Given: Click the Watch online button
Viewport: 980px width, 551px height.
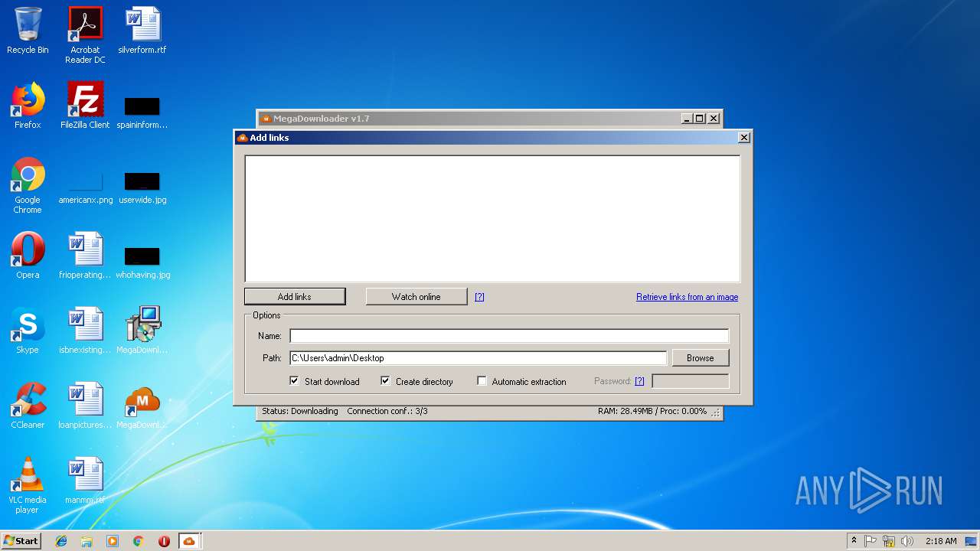Looking at the screenshot, I should 416,296.
